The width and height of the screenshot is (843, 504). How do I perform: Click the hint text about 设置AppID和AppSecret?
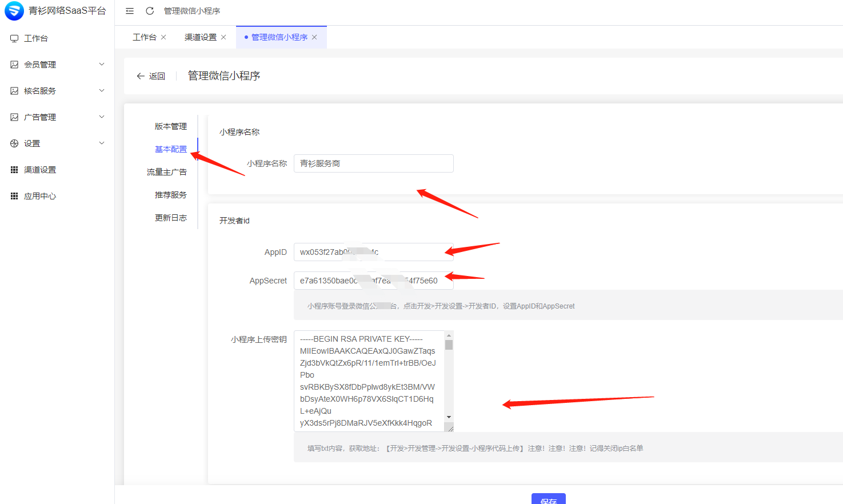(x=441, y=306)
